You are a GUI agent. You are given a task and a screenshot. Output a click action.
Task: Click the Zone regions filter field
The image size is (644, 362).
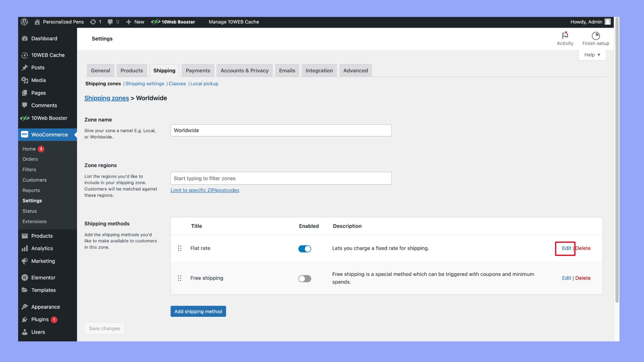click(281, 178)
